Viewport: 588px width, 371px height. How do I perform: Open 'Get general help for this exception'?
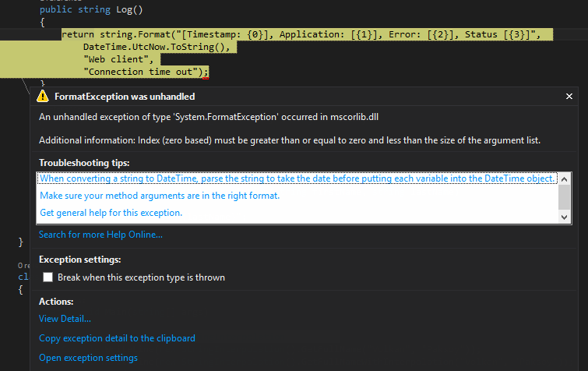pyautogui.click(x=111, y=213)
